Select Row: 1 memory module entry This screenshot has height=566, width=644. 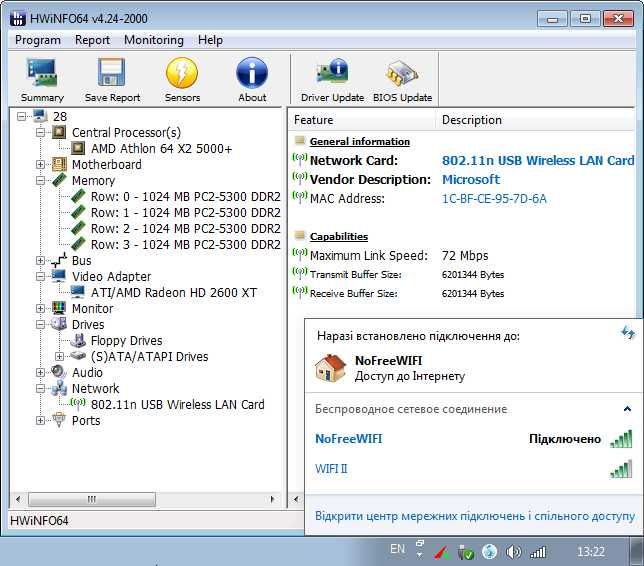pos(186,212)
